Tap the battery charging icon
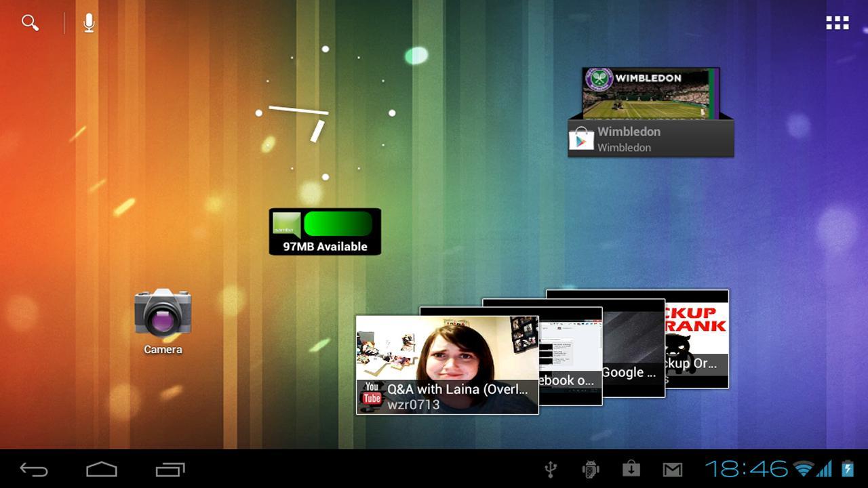Viewport: 868px width, 488px height. 847,468
